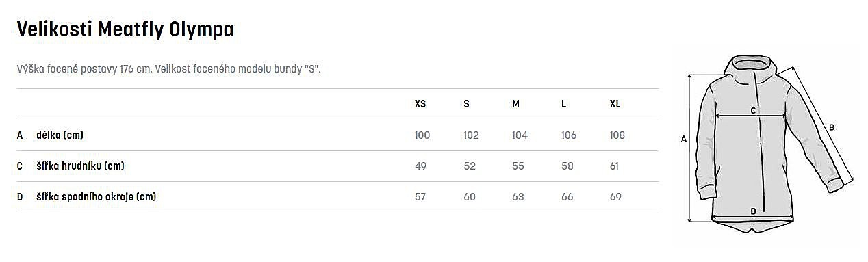Click the S size column header
The width and height of the screenshot is (868, 262).
pyautogui.click(x=466, y=104)
